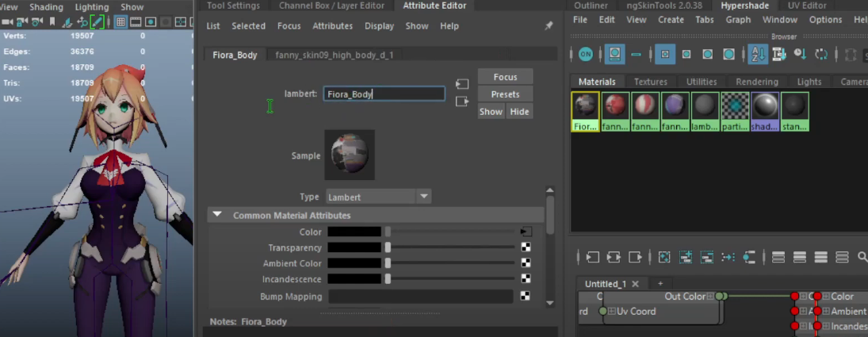Click go to input connection icon
This screenshot has width=868, height=337.
pos(462,84)
